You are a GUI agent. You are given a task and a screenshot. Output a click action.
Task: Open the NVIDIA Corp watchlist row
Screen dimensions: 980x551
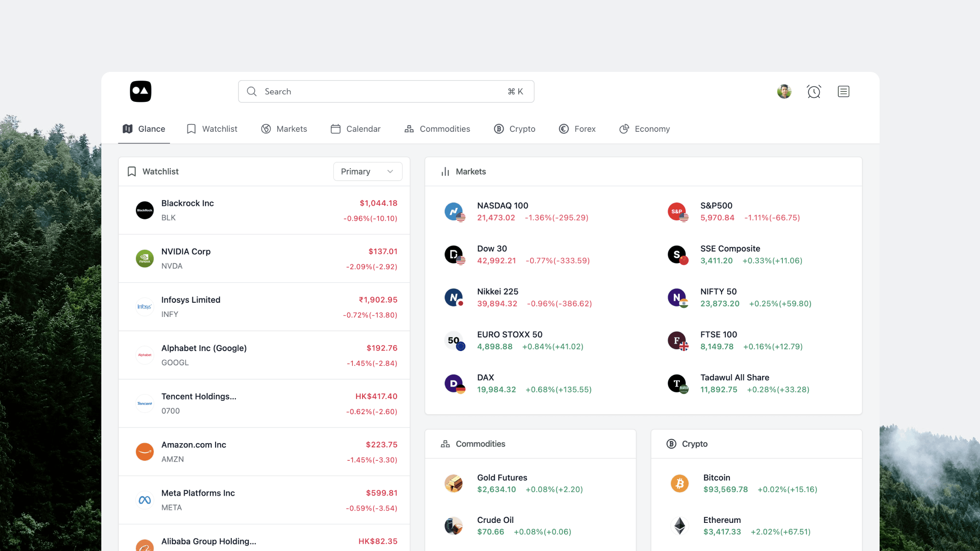(264, 258)
